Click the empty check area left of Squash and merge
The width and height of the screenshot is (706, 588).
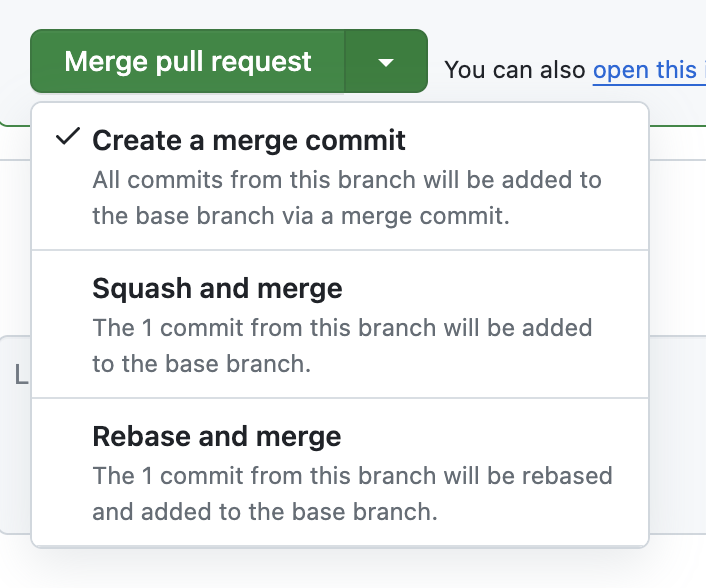[x=67, y=289]
